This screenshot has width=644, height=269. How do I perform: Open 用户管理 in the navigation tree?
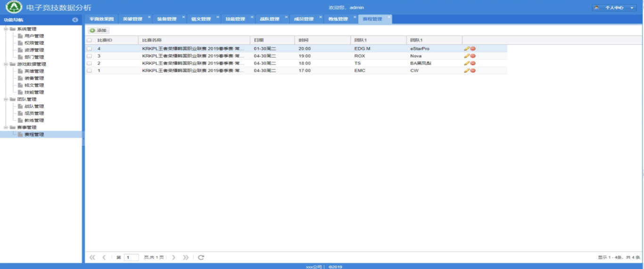pos(34,36)
